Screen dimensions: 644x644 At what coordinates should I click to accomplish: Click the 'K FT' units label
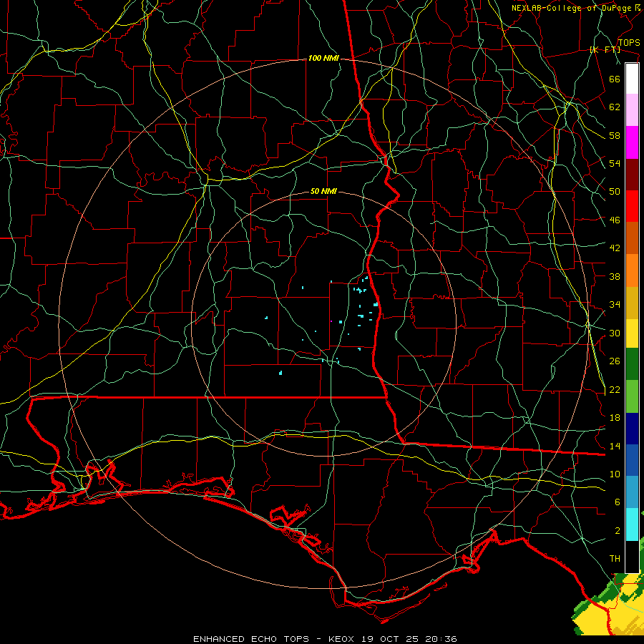click(x=605, y=50)
